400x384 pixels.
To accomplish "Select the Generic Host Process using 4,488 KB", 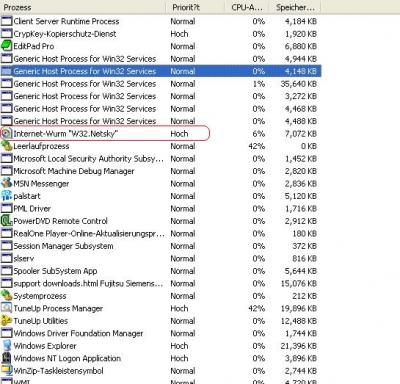I will pos(85,121).
